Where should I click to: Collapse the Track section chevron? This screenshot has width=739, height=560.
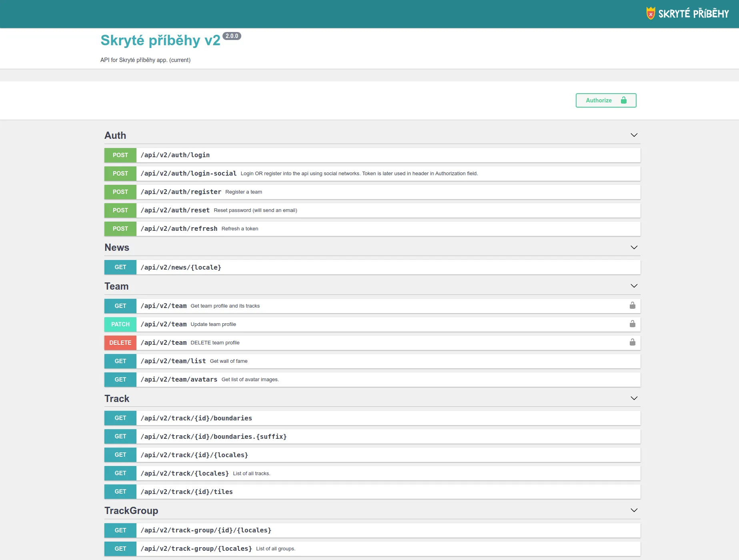click(x=634, y=398)
